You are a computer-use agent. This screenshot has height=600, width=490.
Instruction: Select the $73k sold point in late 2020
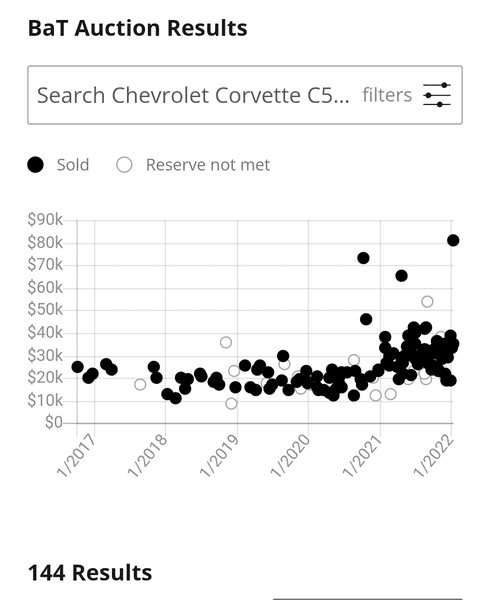pos(363,258)
